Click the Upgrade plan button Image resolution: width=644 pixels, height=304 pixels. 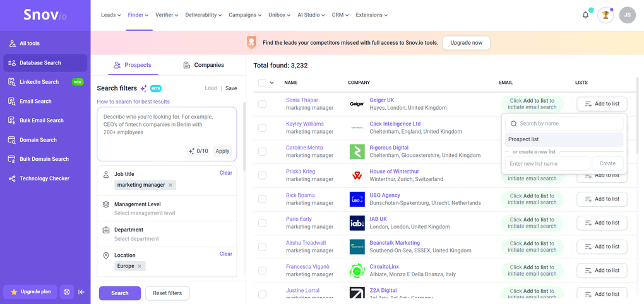pyautogui.click(x=31, y=292)
